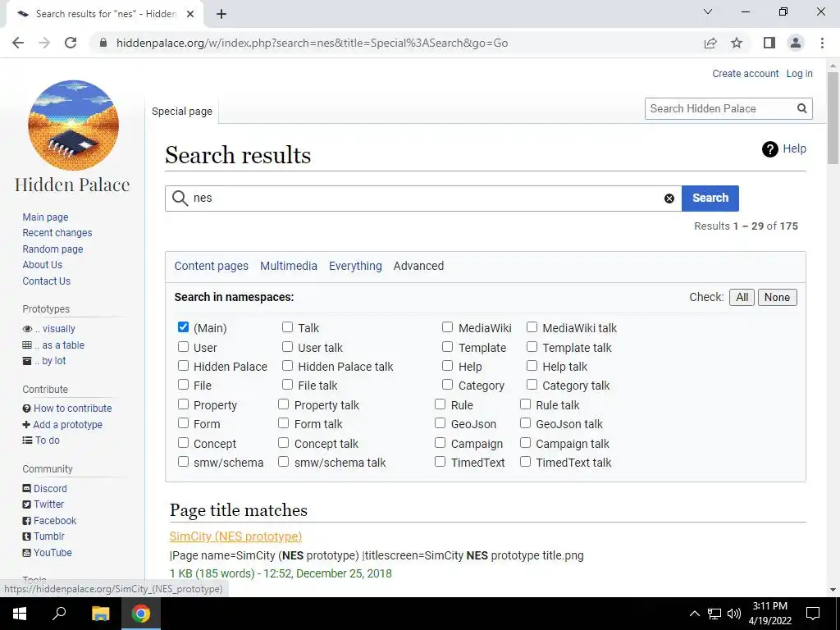Click the Help question mark icon

769,149
